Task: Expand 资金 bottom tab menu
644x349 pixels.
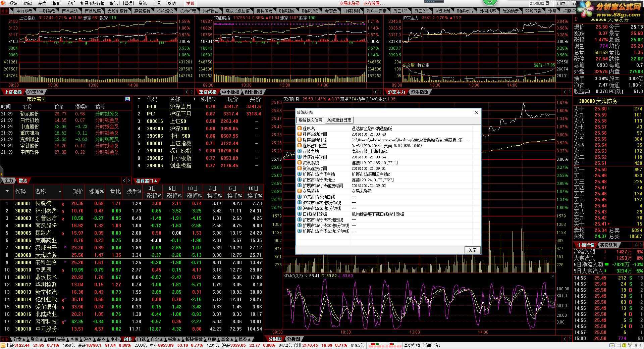Action: tap(37, 339)
